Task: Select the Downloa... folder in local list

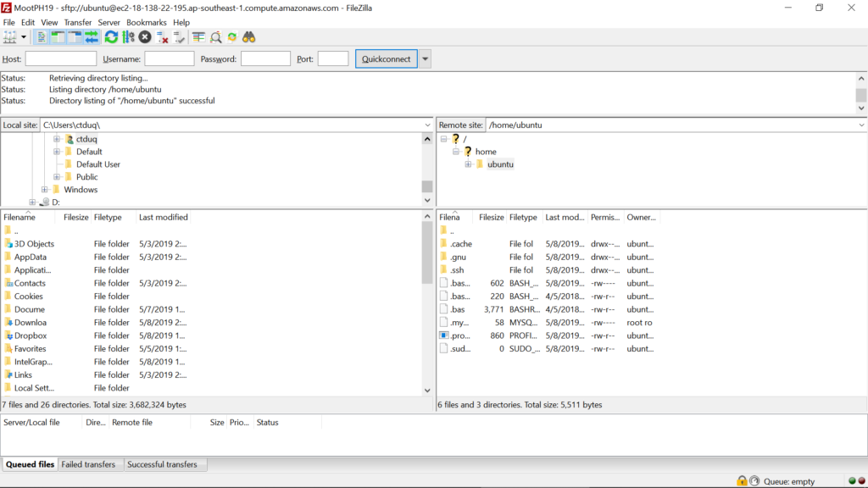Action: click(31, 323)
